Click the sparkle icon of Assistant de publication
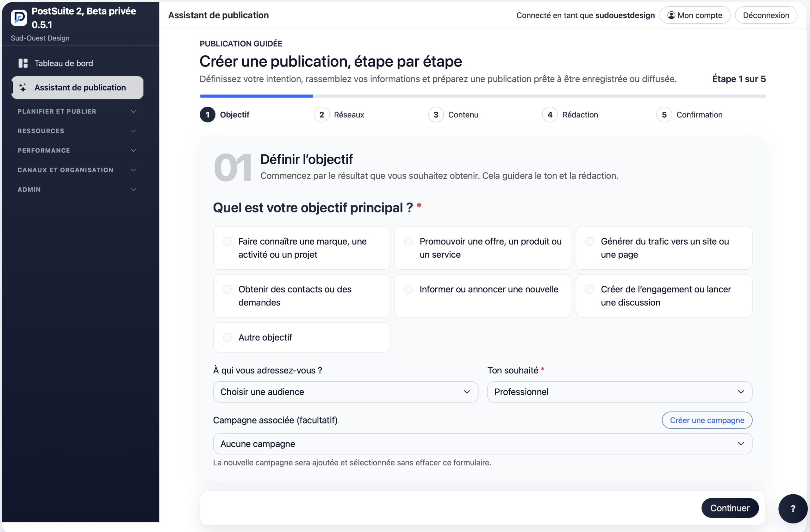The height and width of the screenshot is (532, 810). pyautogui.click(x=23, y=87)
